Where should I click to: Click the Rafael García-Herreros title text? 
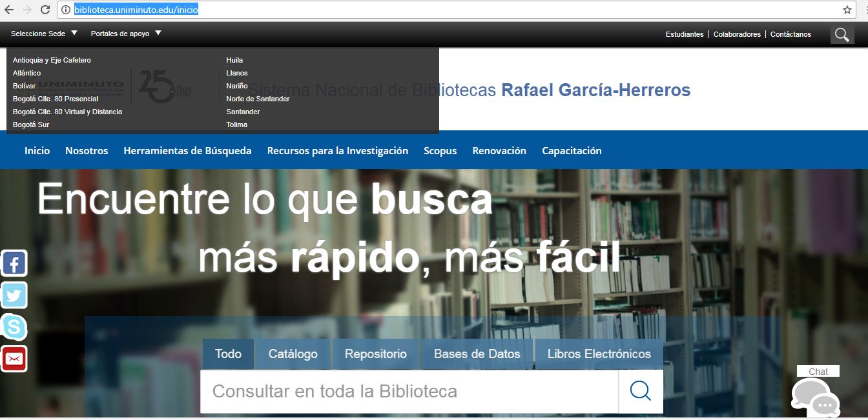[596, 90]
